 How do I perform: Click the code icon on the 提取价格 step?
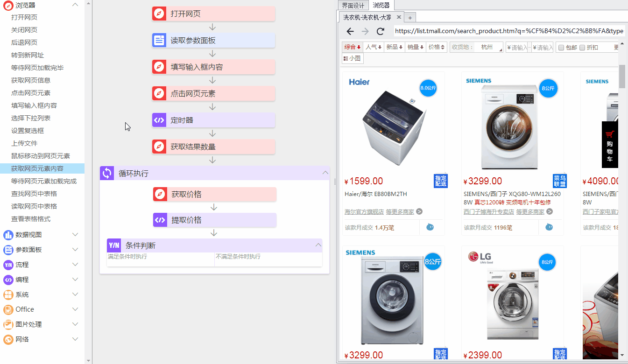(x=160, y=220)
